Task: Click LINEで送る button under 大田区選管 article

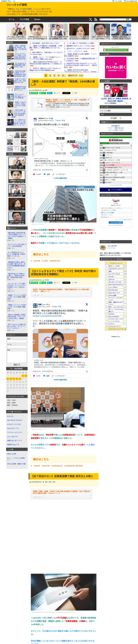Action: pos(34,93)
